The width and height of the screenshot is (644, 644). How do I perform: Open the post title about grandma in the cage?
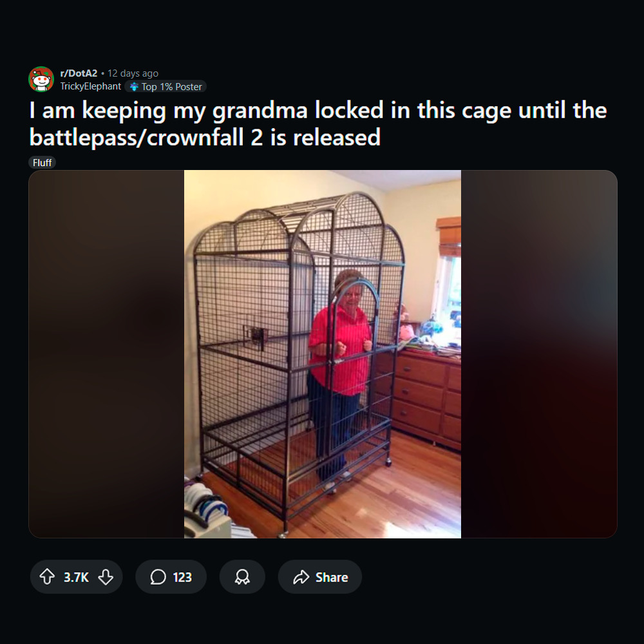coord(318,123)
